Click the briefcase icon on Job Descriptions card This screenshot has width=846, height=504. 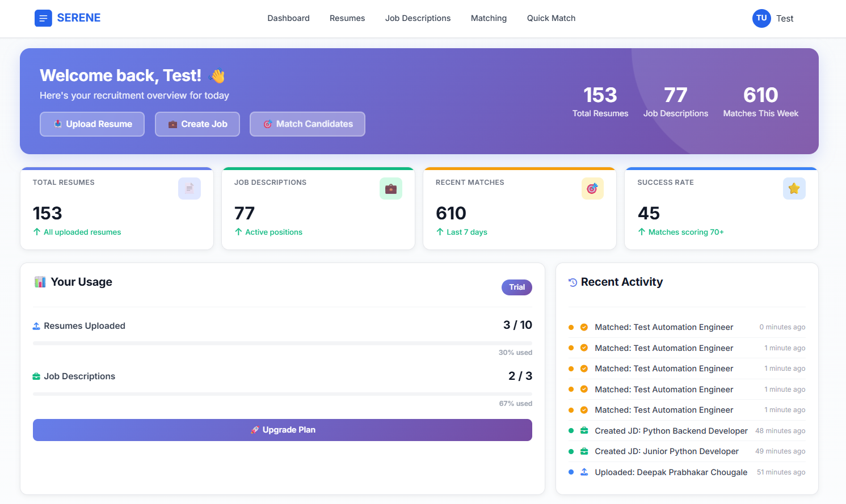[391, 188]
